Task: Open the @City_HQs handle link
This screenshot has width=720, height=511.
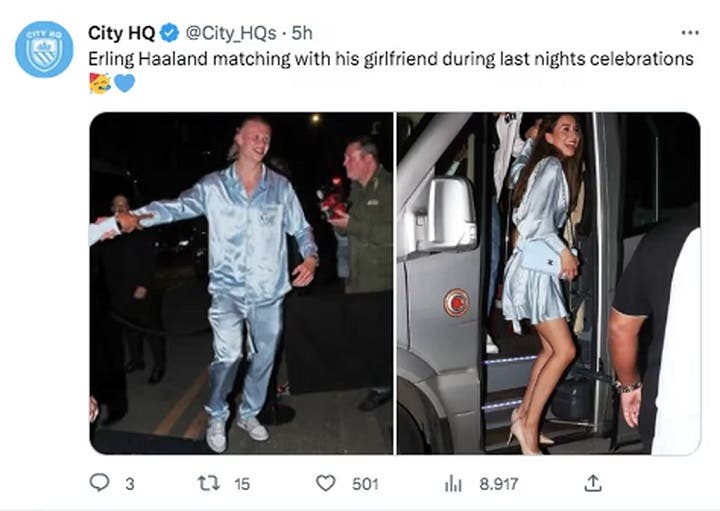Action: click(x=231, y=33)
